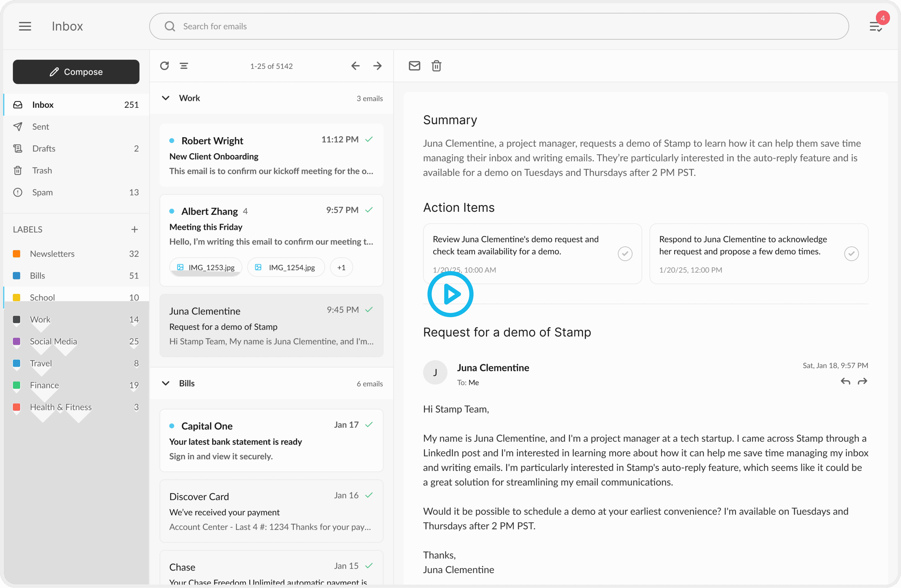Collapse the Work email group
The height and width of the screenshot is (588, 901).
pos(165,98)
